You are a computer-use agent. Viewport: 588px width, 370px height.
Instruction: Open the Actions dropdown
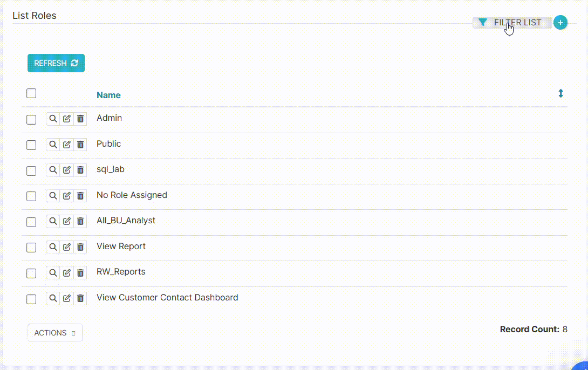pos(55,333)
